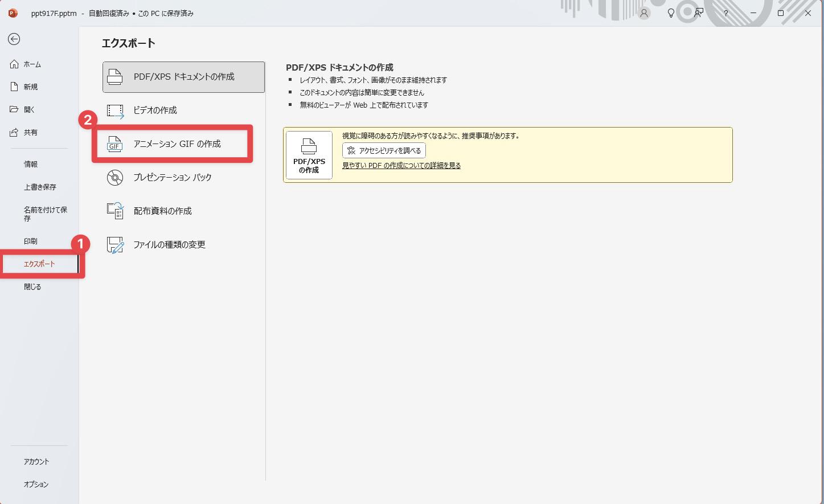
Task: Click the feedback person icon
Action: pyautogui.click(x=699, y=13)
